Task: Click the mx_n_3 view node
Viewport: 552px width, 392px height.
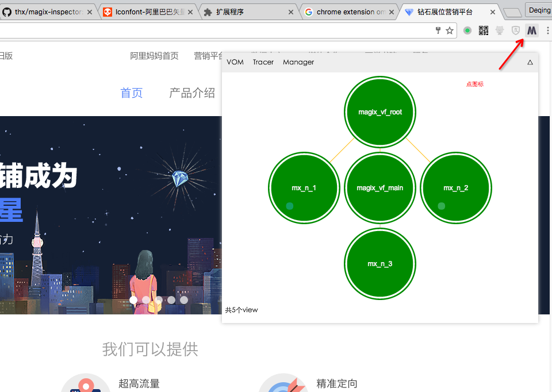Action: point(380,264)
